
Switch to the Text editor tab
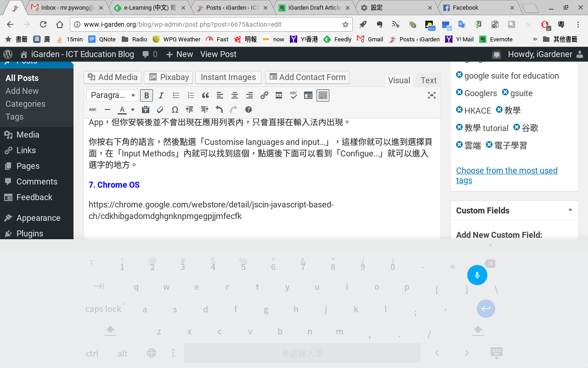(x=428, y=80)
